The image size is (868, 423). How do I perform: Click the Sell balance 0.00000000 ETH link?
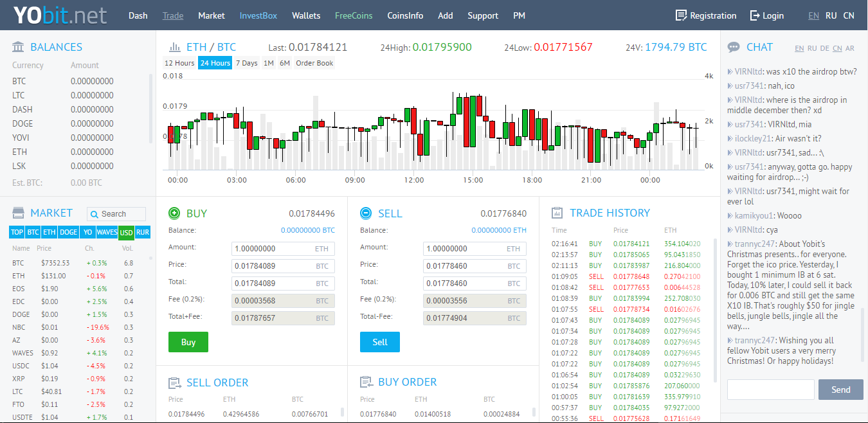click(499, 230)
